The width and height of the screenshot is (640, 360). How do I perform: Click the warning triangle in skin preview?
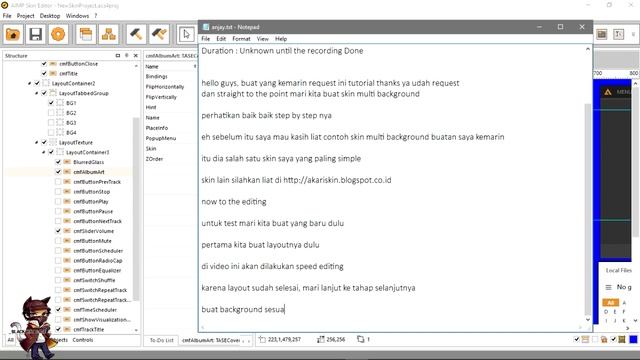click(608, 92)
